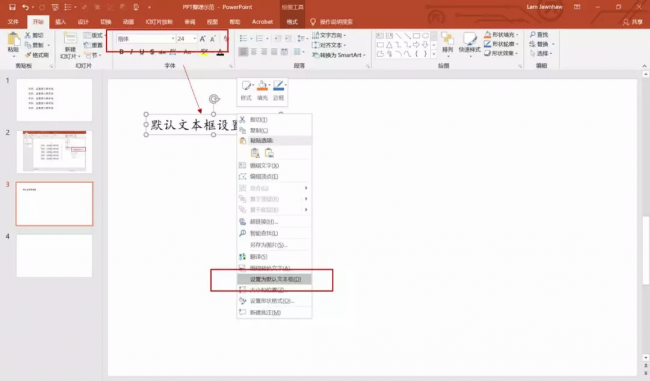Toggle right text alignment
This screenshot has width=650, height=381.
point(264,52)
